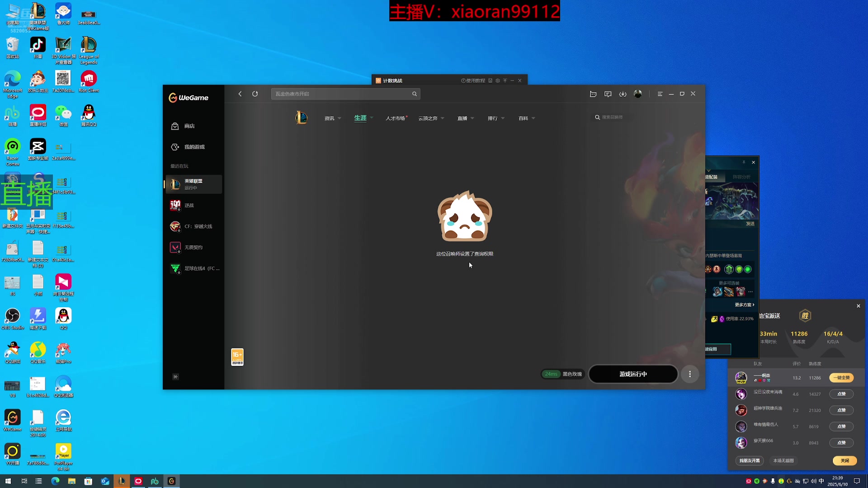Click 本场无截图 button
868x488 pixels.
pos(783,460)
